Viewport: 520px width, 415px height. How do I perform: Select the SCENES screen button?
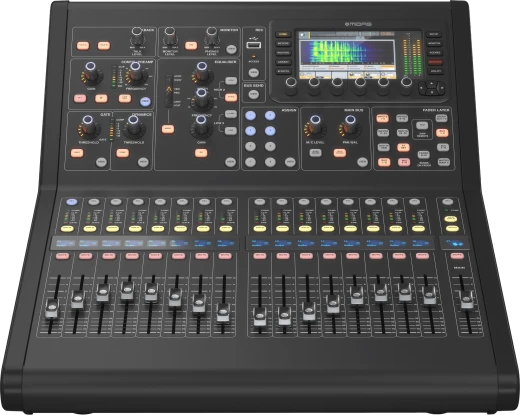click(435, 53)
